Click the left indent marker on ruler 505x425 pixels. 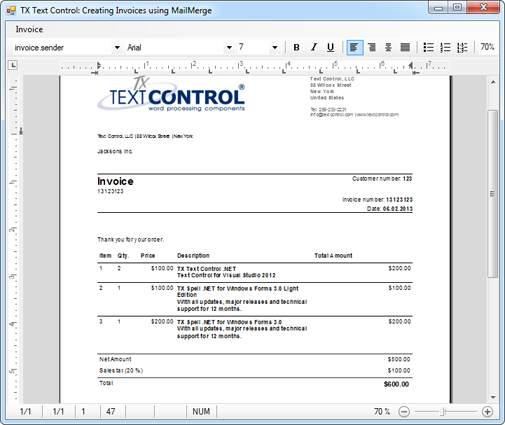(98, 66)
